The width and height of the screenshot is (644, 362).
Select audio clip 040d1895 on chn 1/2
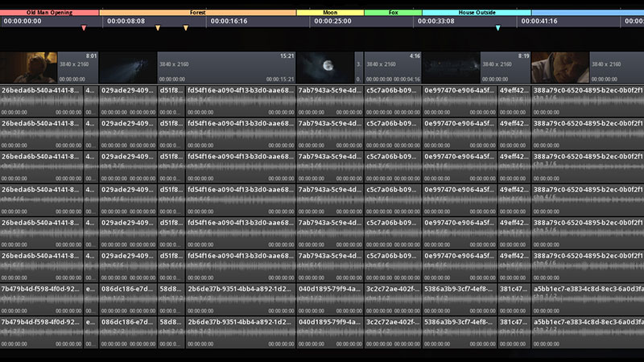pyautogui.click(x=330, y=299)
